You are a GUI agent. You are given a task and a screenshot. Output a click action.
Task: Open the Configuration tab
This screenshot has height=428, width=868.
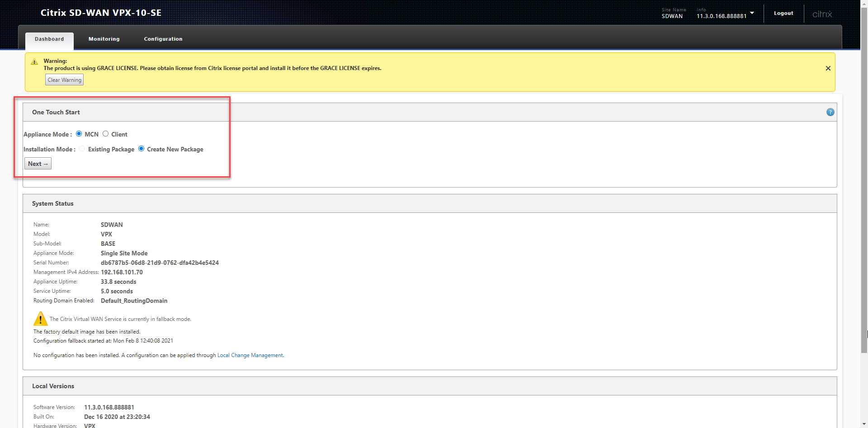[163, 39]
